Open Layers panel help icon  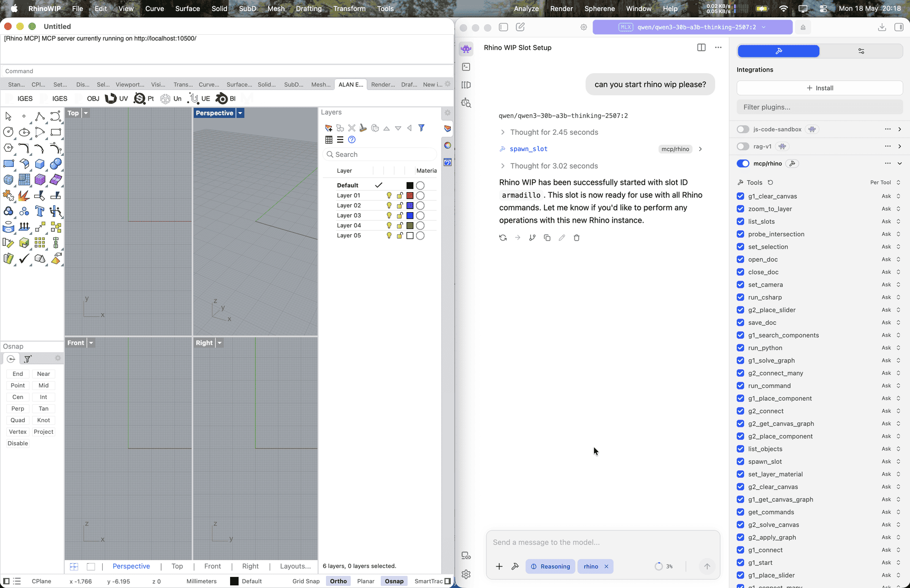tap(352, 139)
